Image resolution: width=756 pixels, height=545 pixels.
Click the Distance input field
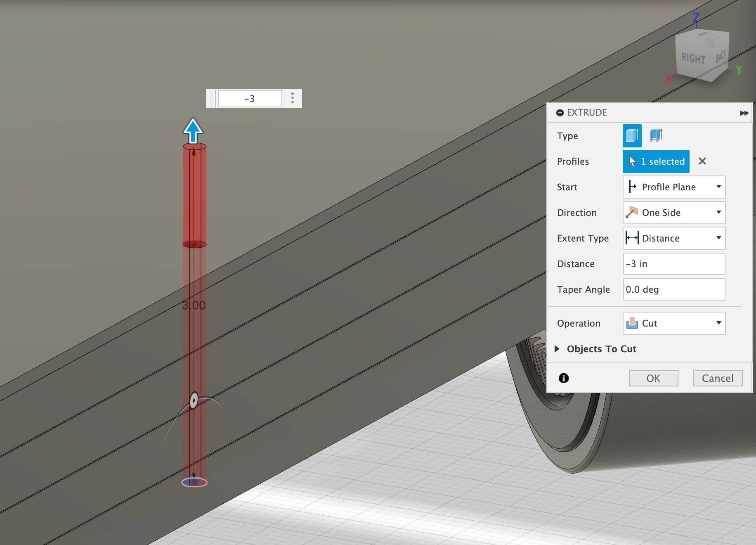[674, 264]
